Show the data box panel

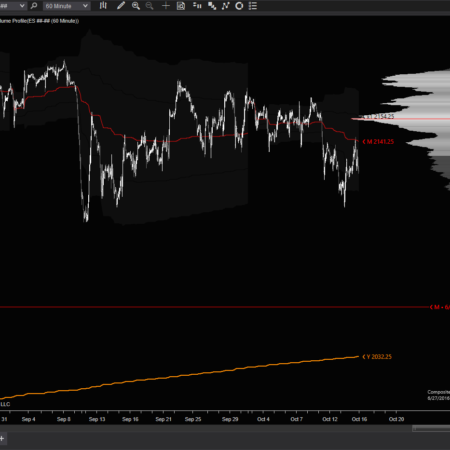click(x=181, y=6)
